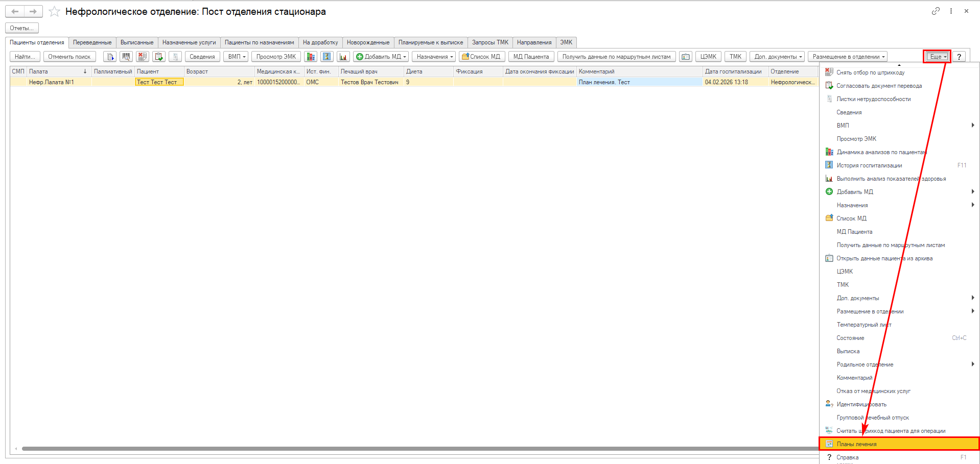Go back using the left arrow
Viewport: 980px width, 464px height.
(15, 11)
